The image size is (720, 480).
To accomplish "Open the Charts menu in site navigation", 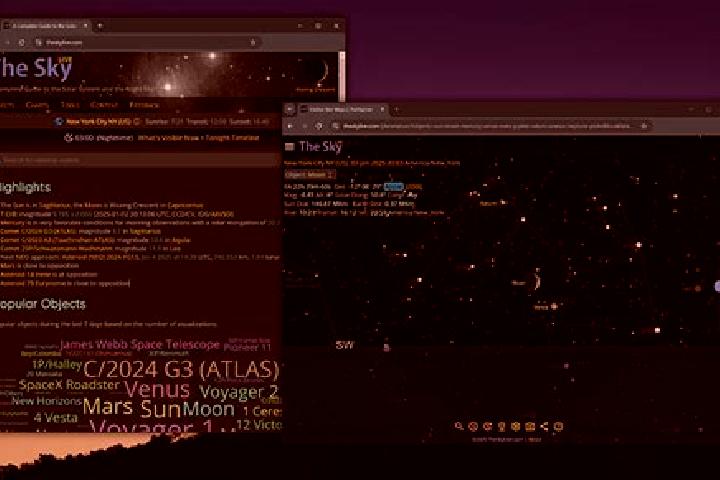I will pyautogui.click(x=37, y=105).
